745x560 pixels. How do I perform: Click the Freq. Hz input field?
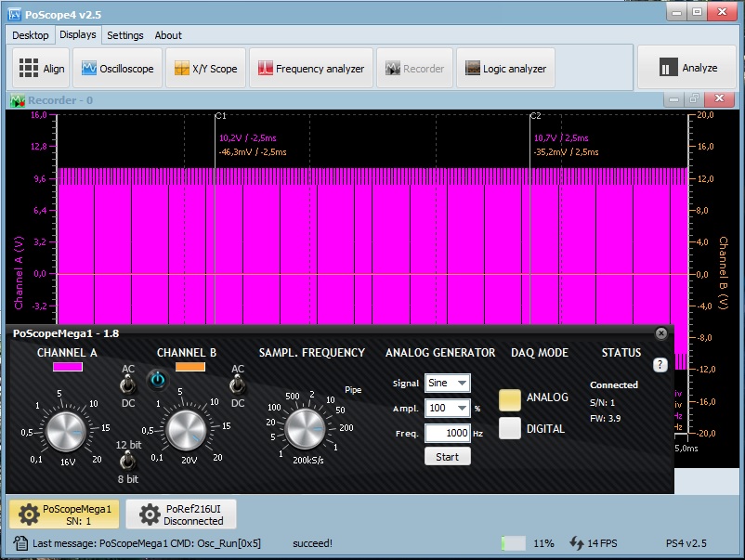448,433
